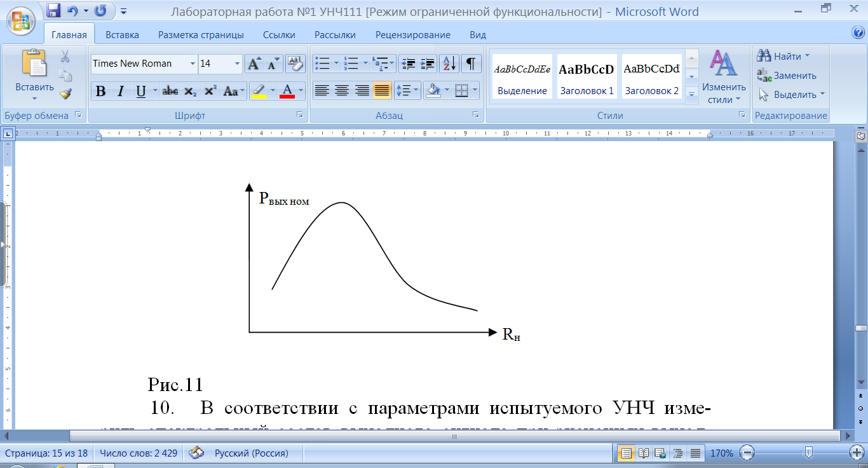Toggle underline formatting
Viewport: 868px width, 468px height.
pos(140,91)
